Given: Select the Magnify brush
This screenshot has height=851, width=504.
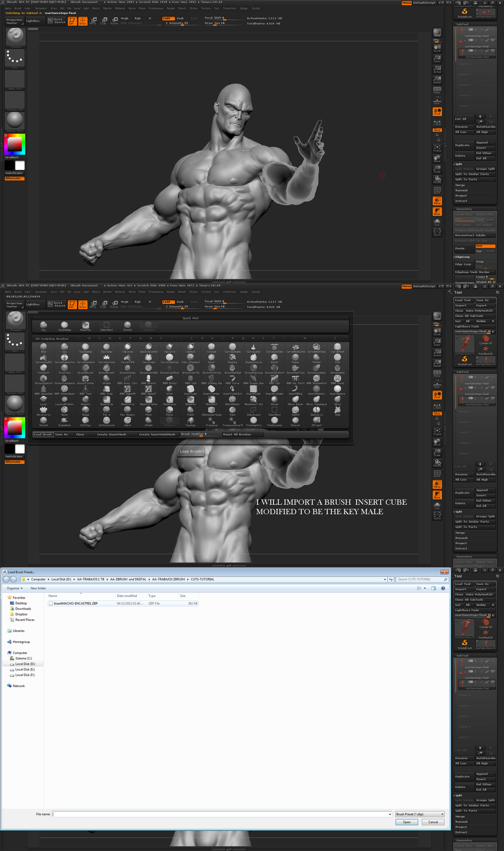Looking at the screenshot, I should [x=86, y=400].
